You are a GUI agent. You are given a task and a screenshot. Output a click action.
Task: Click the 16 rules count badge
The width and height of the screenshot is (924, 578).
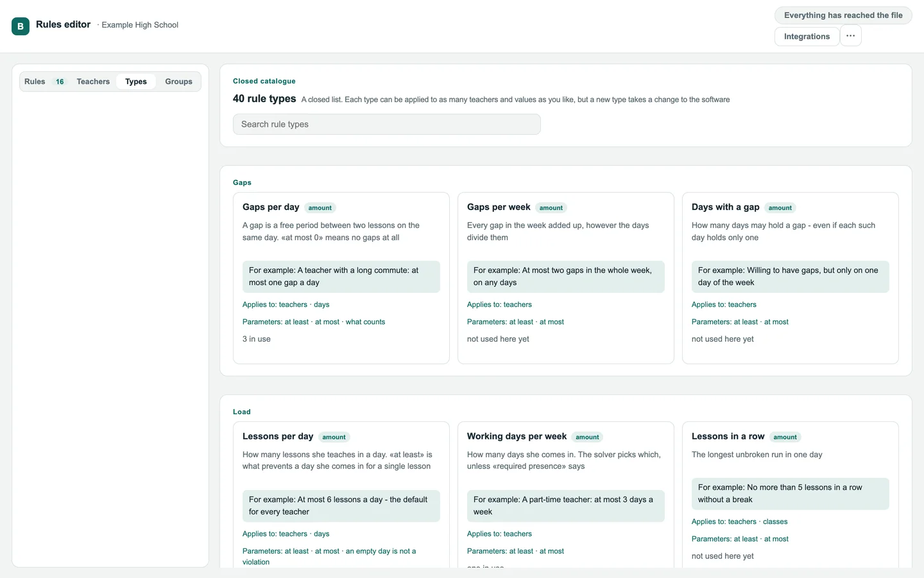pos(60,82)
